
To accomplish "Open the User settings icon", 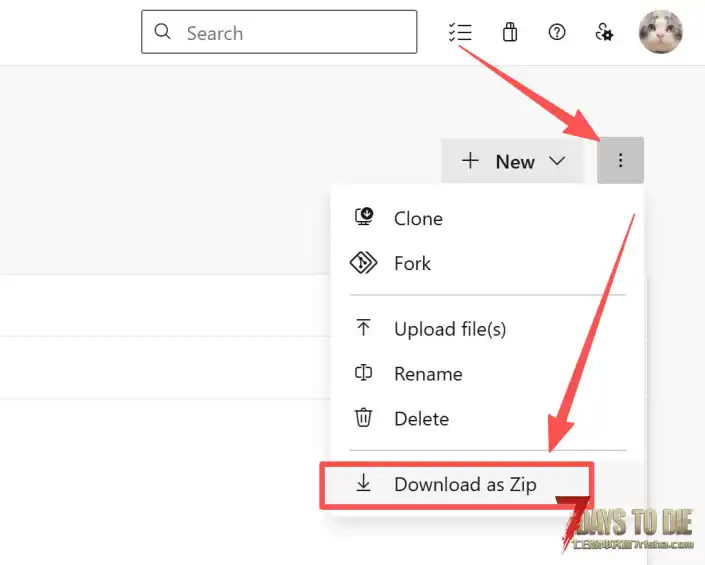I will tap(605, 33).
